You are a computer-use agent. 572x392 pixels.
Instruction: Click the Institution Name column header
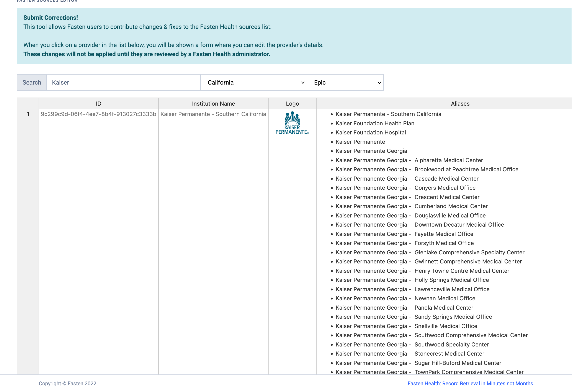point(213,103)
